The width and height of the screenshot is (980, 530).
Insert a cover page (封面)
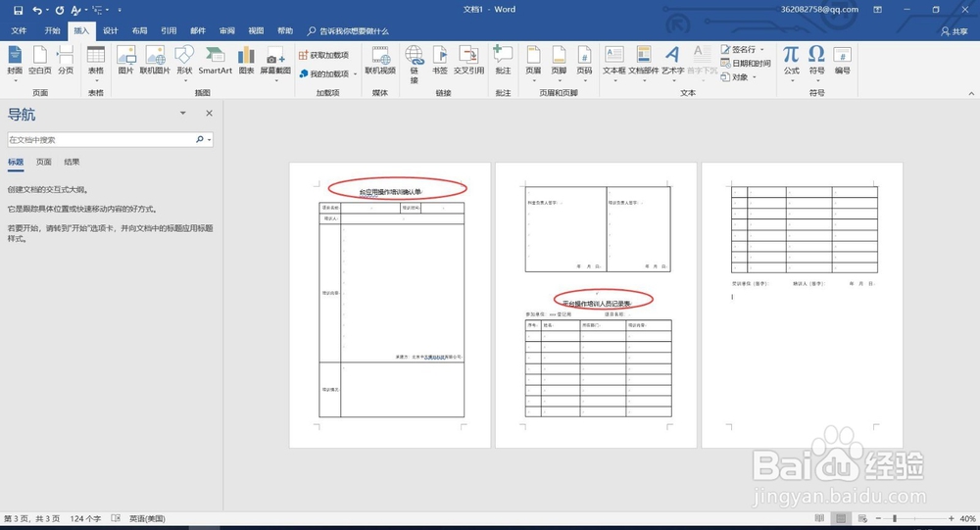(x=15, y=64)
